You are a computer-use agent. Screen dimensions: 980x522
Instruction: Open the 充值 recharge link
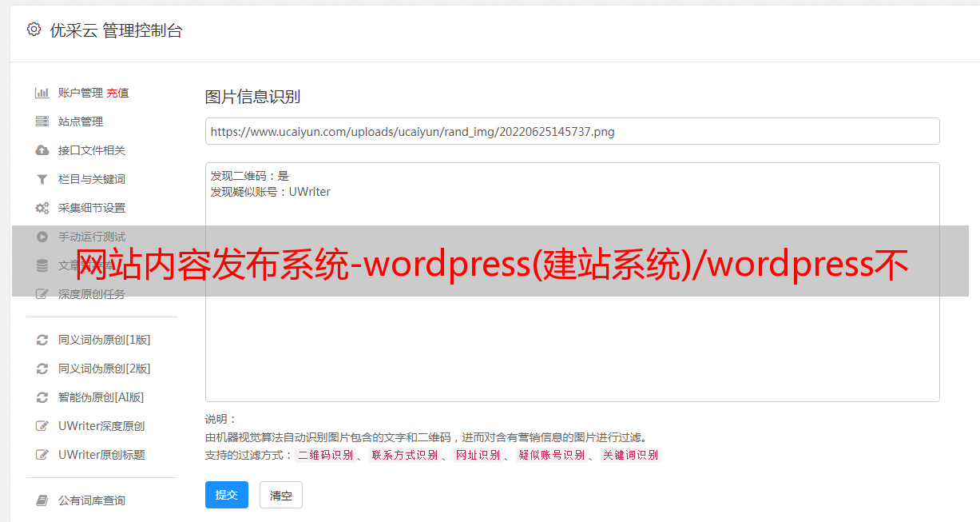pos(117,93)
